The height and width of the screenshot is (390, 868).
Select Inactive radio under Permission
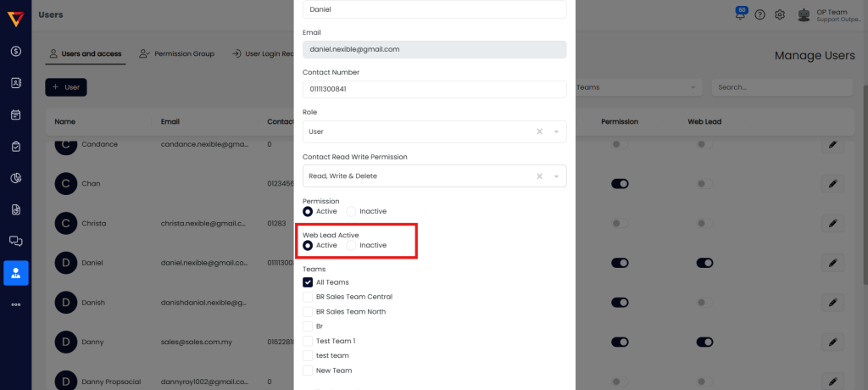352,211
